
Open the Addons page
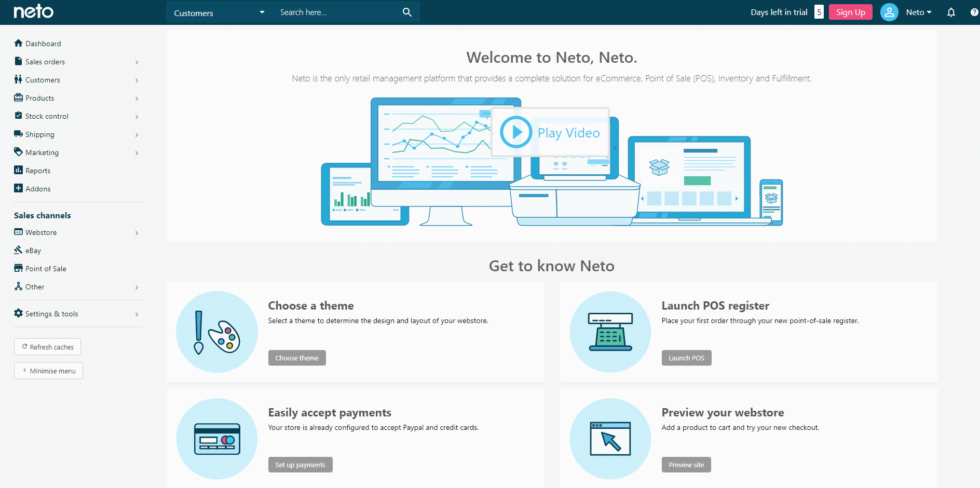[38, 189]
